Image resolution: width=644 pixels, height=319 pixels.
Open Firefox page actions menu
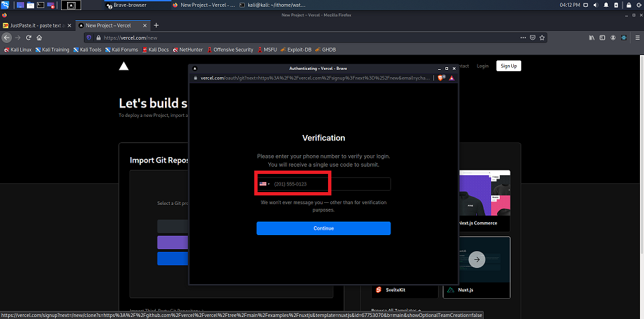pyautogui.click(x=523, y=38)
